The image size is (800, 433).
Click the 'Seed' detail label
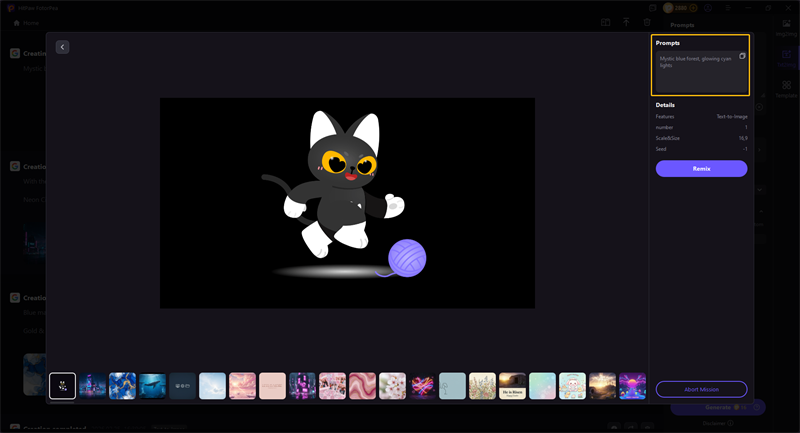click(661, 149)
